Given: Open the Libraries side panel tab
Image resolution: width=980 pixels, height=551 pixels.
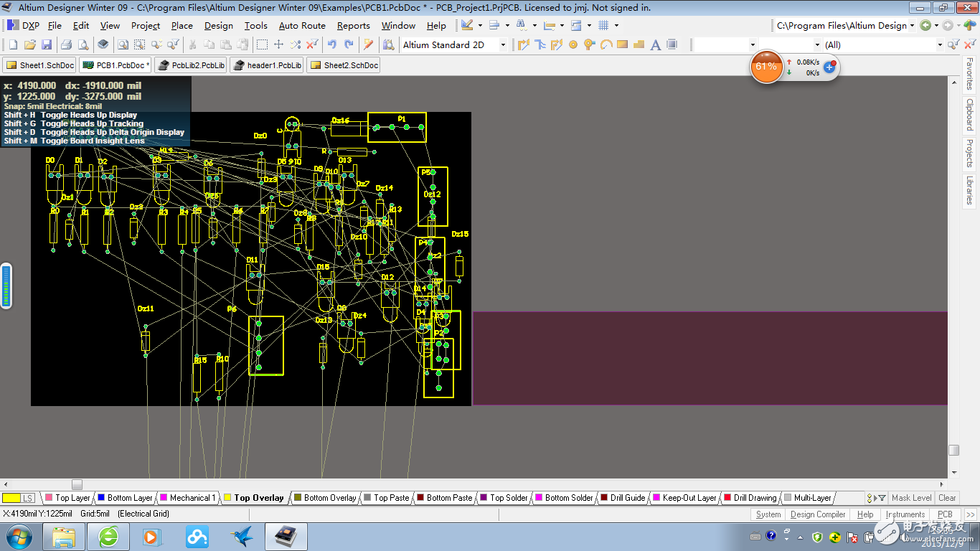Looking at the screenshot, I should (970, 189).
